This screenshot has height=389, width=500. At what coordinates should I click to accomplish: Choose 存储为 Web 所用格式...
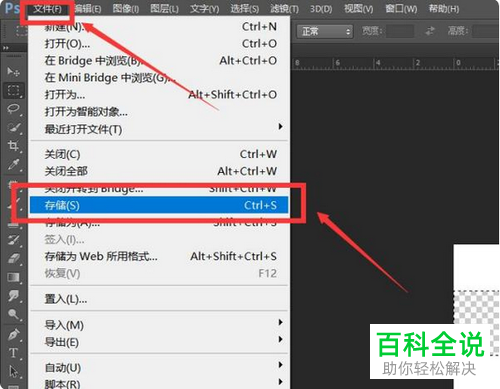(x=159, y=256)
